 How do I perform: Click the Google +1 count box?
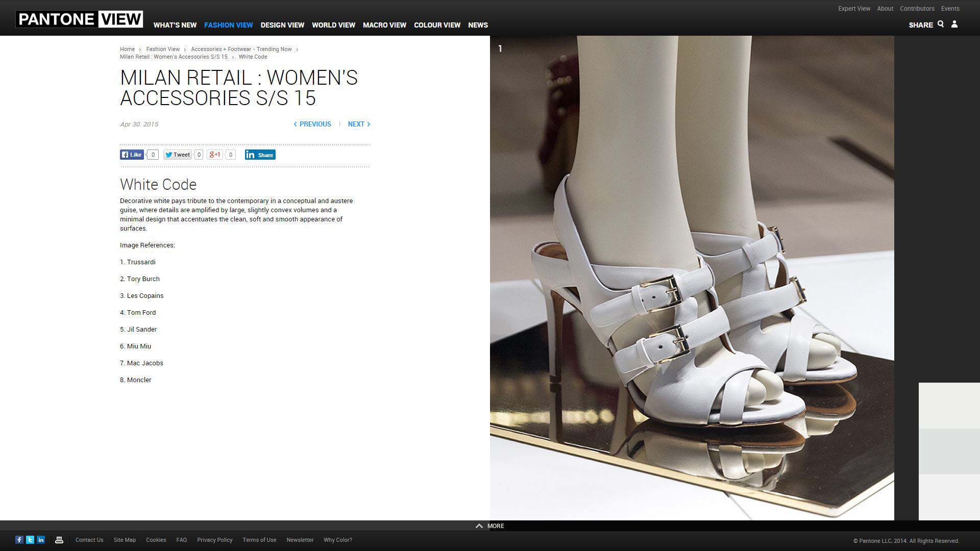pos(230,155)
